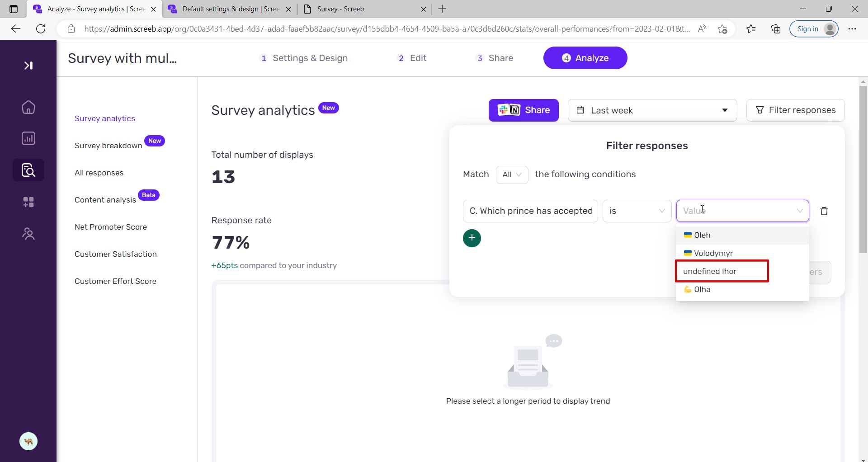This screenshot has height=462, width=868.
Task: Click the Analyze step button
Action: (x=585, y=58)
